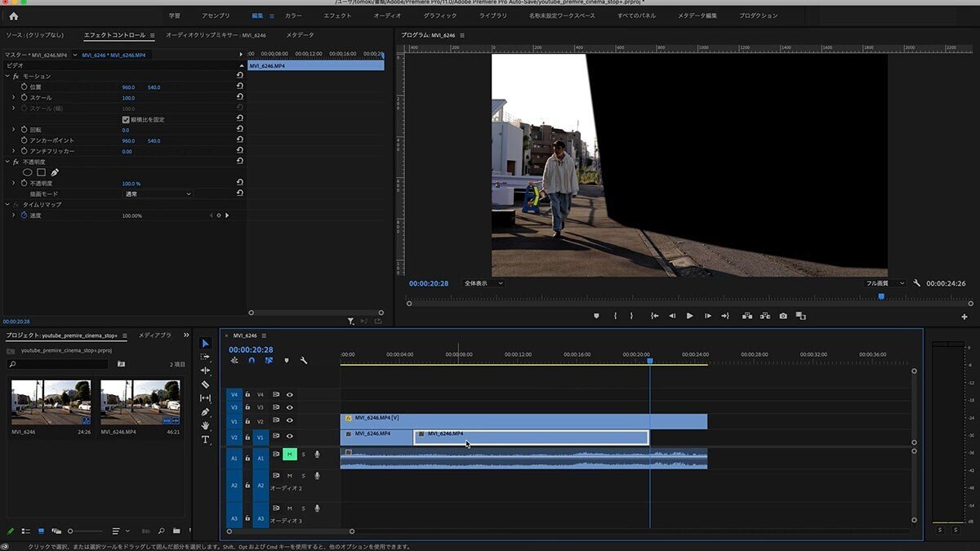The image size is (980, 551).
Task: Open the zoom level dropdown in Program monitor
Action: pyautogui.click(x=483, y=283)
